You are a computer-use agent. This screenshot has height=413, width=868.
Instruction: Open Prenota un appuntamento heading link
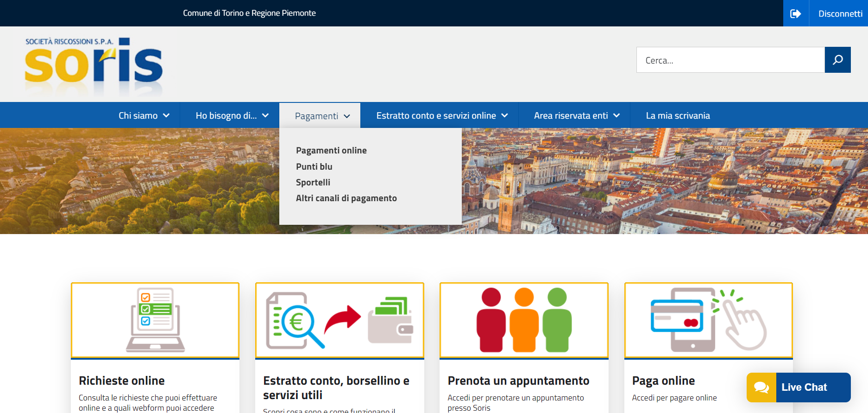[x=518, y=381]
